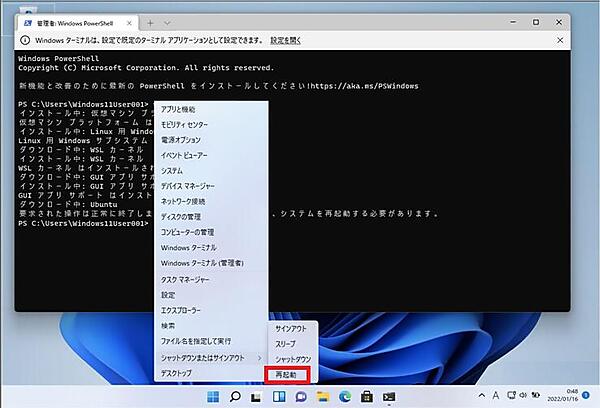Open the notification badge in the tray
Screen dimensions: 600x408
586,395
